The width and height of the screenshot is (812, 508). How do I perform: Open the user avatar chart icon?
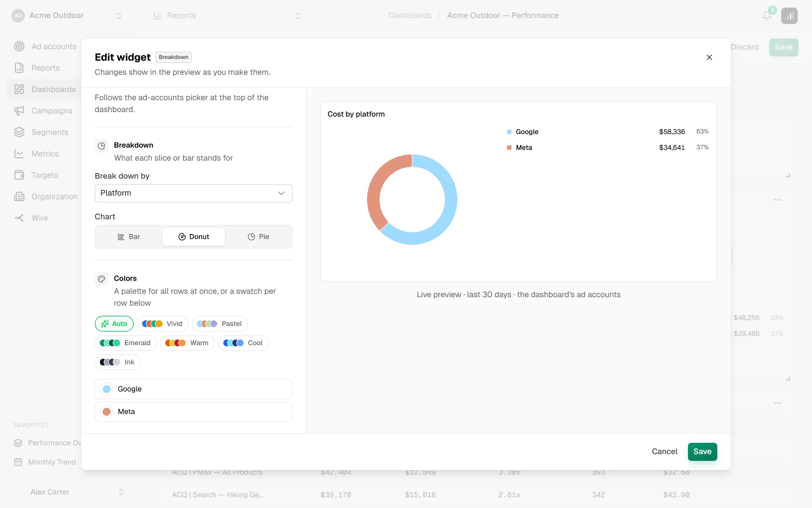tap(789, 16)
